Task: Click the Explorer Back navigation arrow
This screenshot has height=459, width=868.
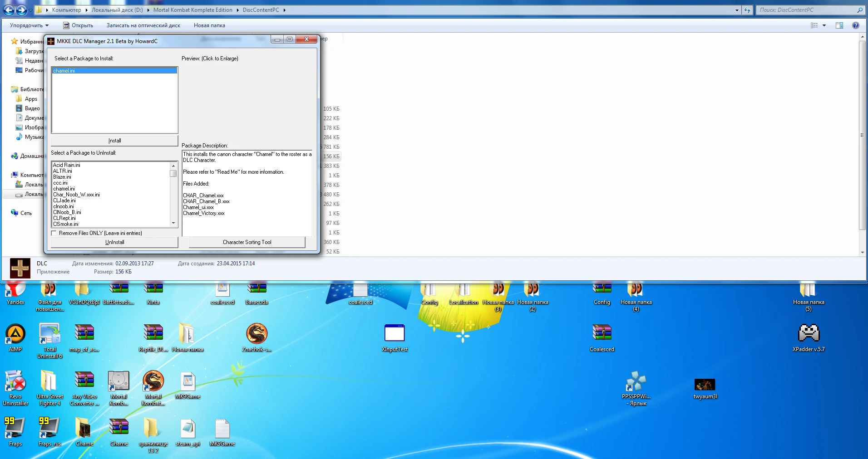Action: point(9,10)
